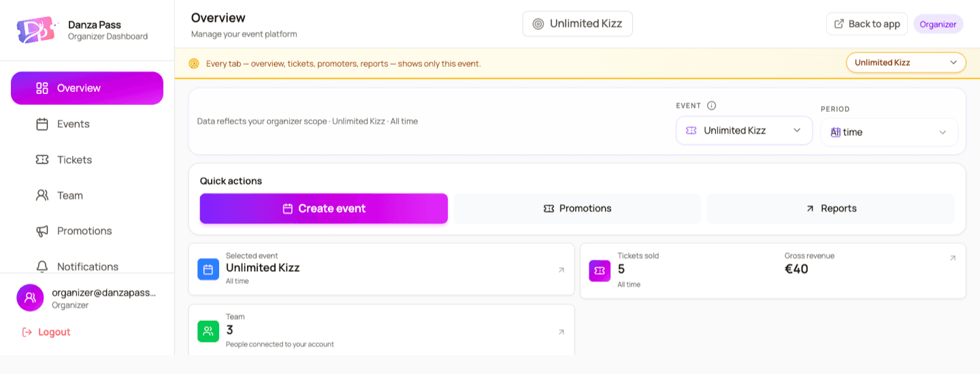The height and width of the screenshot is (374, 980).
Task: Click 'People connected to your account' text
Action: point(280,344)
